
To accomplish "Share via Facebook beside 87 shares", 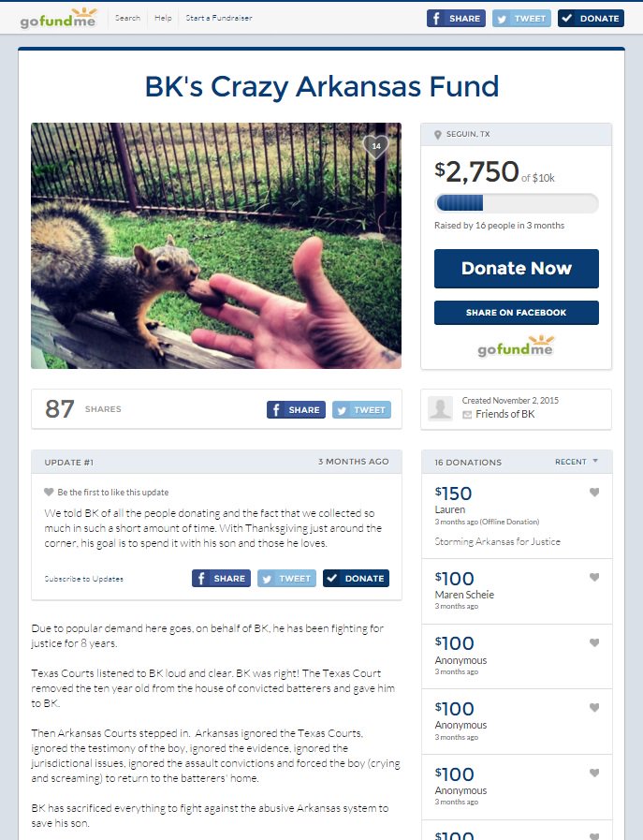I will (296, 410).
